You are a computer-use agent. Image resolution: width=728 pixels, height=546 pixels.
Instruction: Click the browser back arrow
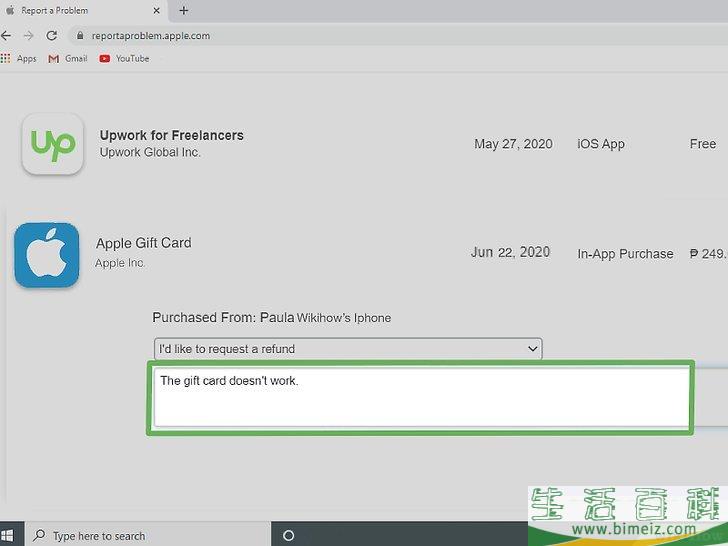(6, 36)
